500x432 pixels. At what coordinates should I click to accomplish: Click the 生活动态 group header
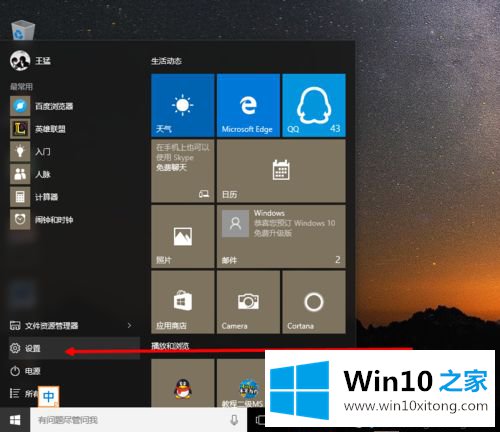(x=166, y=61)
